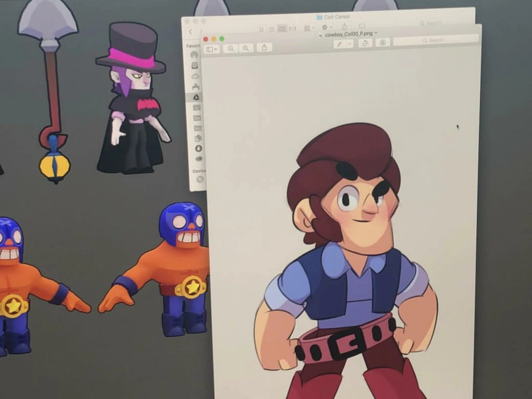Open the cowboy_Col00_P.png title dropdown chevron
Screen dimensions: 532x399
click(x=376, y=33)
